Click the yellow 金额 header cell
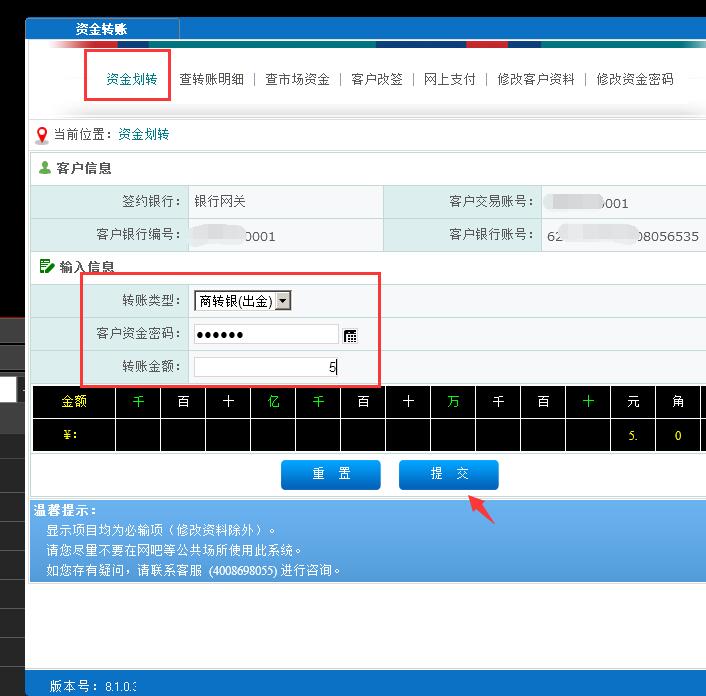The height and width of the screenshot is (696, 706). click(x=74, y=401)
